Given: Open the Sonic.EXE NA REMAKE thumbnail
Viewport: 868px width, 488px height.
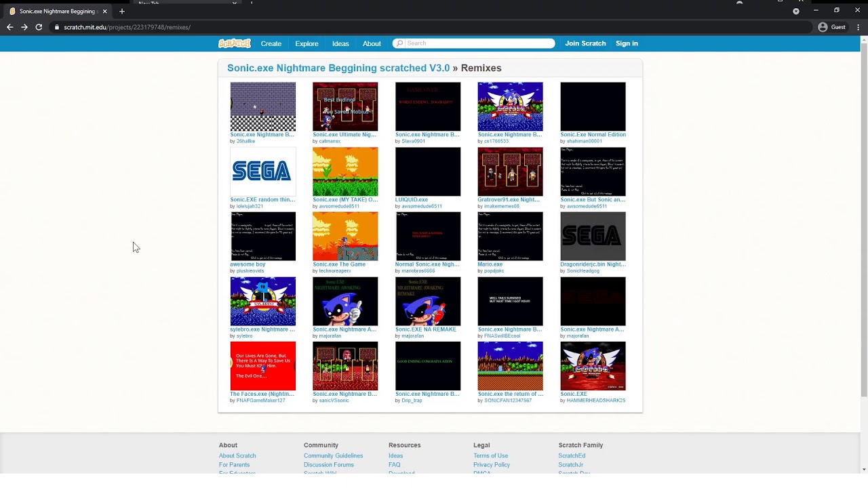Looking at the screenshot, I should point(428,301).
